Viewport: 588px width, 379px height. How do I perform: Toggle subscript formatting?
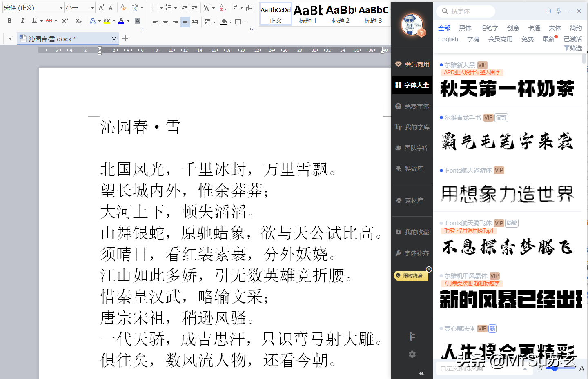pos(78,20)
